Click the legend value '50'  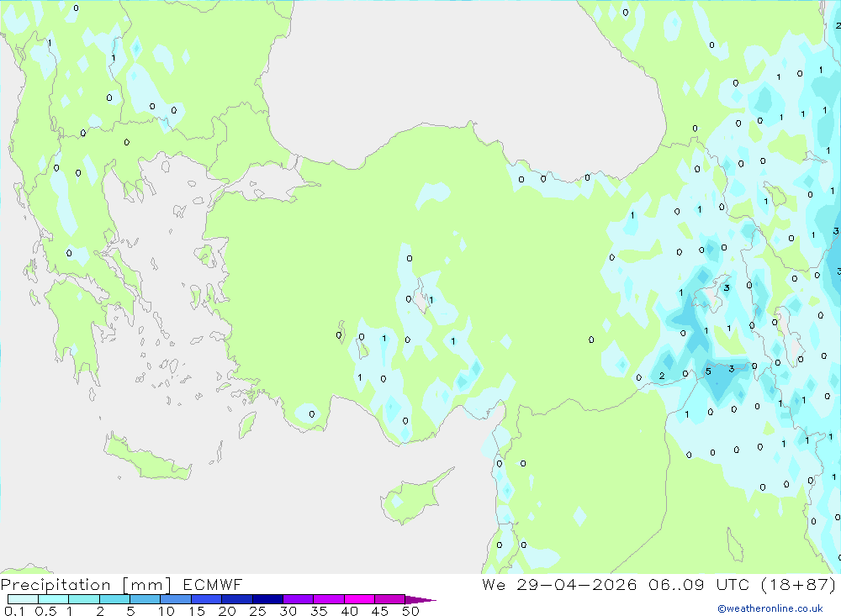pos(411,611)
